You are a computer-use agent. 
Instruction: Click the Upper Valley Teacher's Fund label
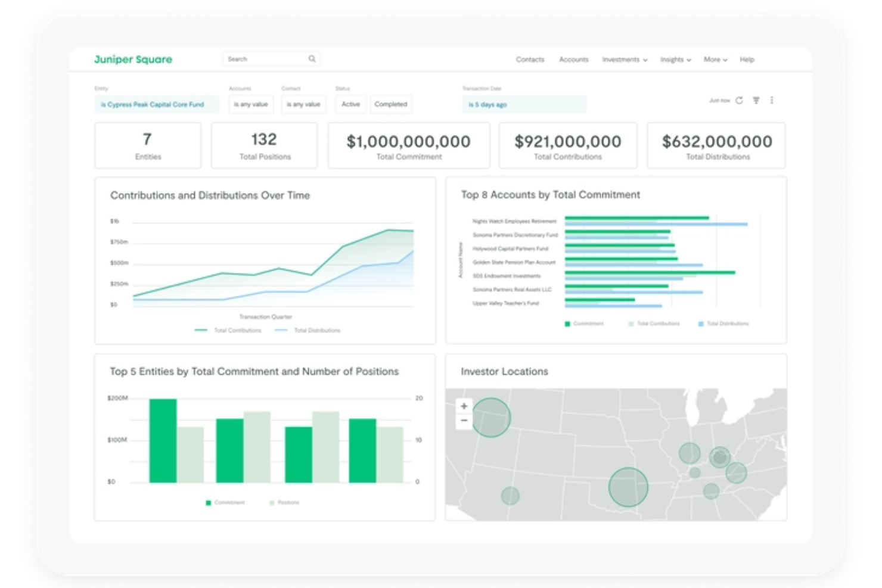point(505,303)
